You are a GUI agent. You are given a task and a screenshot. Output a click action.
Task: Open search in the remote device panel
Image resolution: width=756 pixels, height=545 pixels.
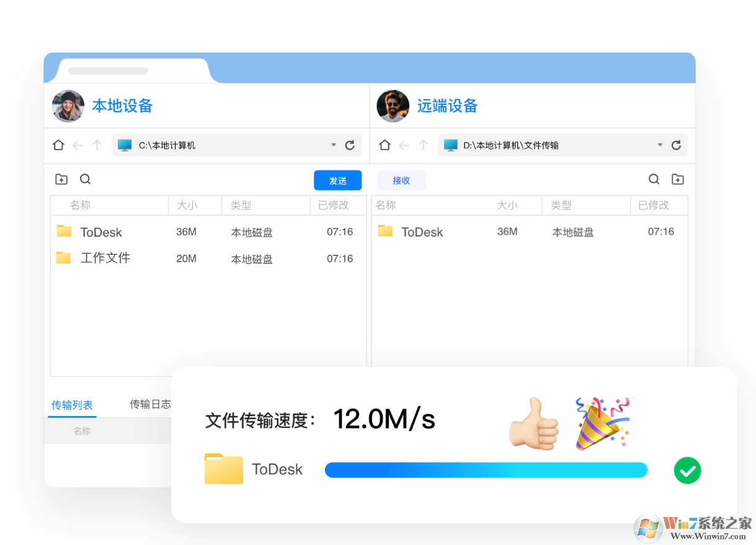click(x=654, y=179)
